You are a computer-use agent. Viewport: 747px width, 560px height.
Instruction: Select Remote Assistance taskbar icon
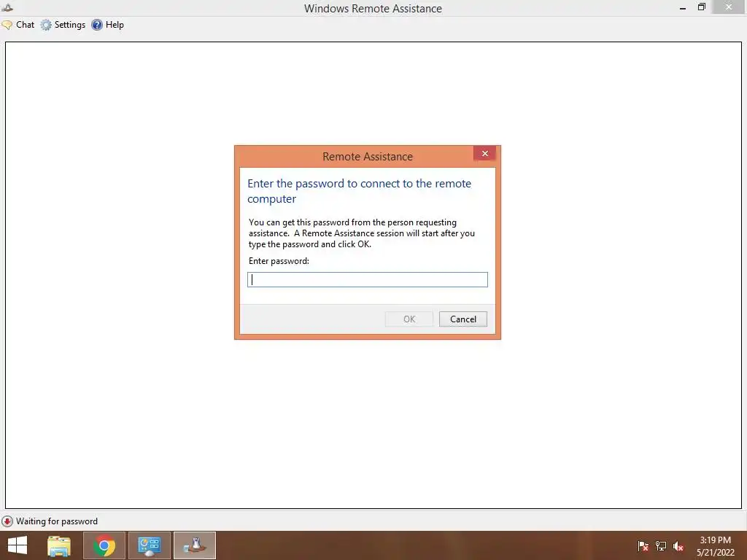pos(194,545)
